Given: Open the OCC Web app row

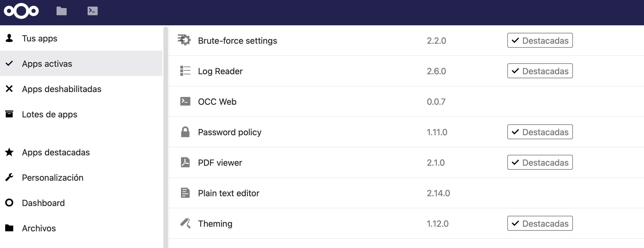Looking at the screenshot, I should click(x=406, y=101).
